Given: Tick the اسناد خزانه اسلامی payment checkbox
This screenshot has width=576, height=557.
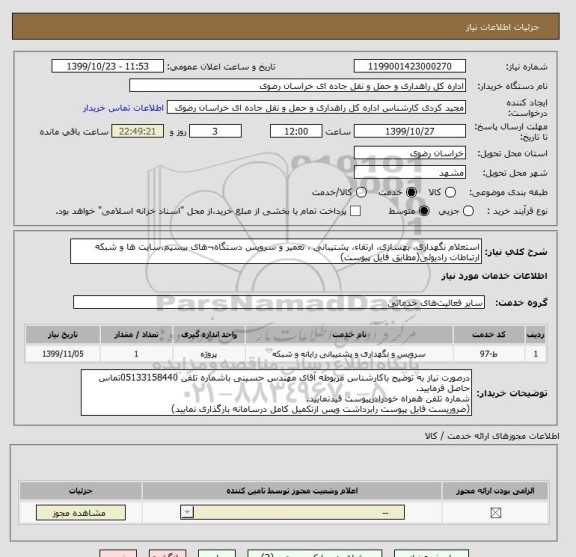Looking at the screenshot, I should (x=355, y=211).
